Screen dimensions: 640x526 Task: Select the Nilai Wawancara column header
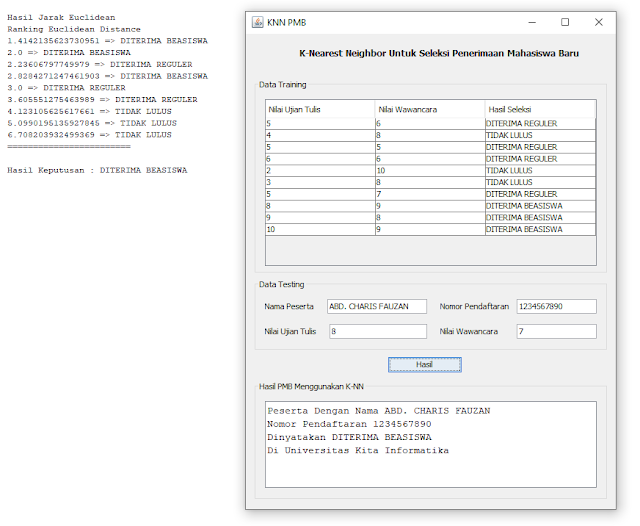430,109
